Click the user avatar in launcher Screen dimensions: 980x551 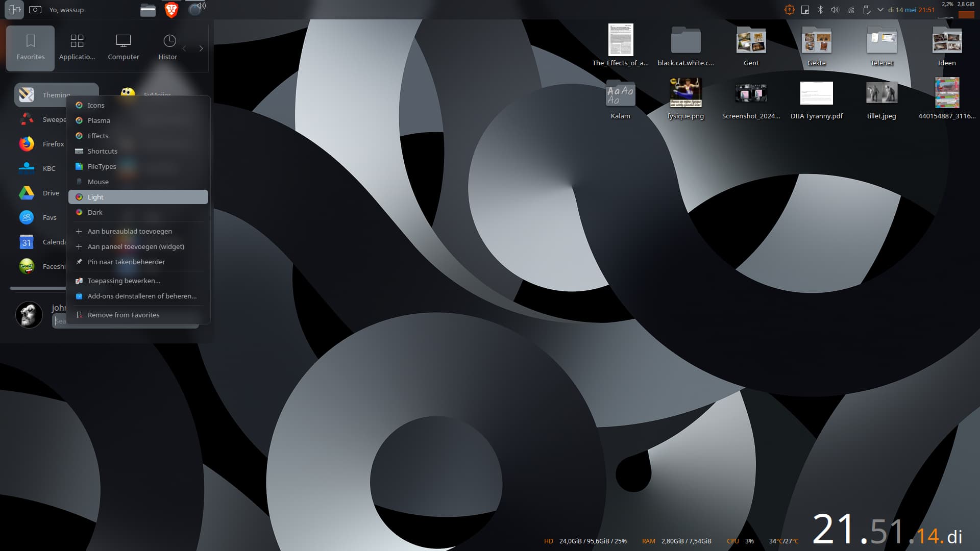[x=29, y=314]
